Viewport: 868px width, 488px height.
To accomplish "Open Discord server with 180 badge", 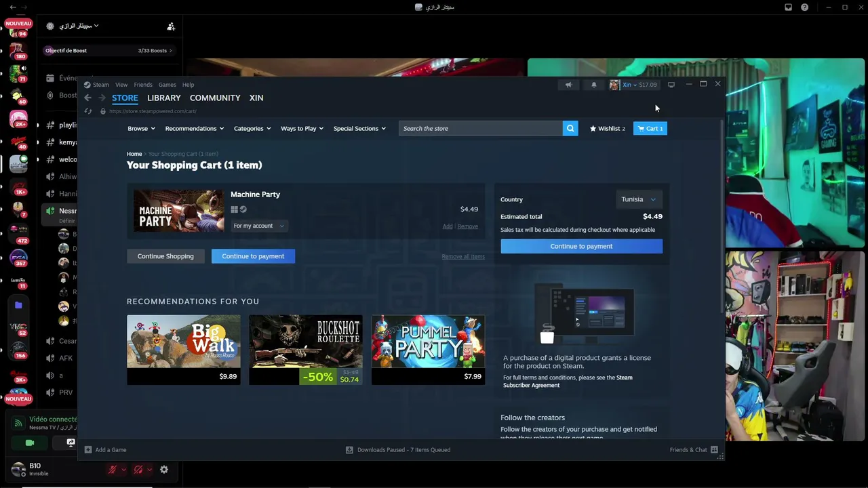I will coord(17,51).
